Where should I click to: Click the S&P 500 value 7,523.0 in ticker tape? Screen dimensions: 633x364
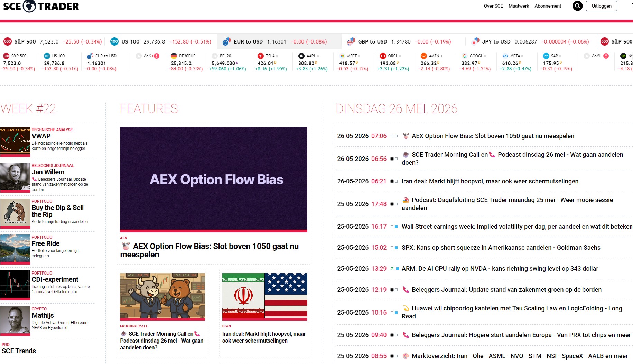point(49,42)
